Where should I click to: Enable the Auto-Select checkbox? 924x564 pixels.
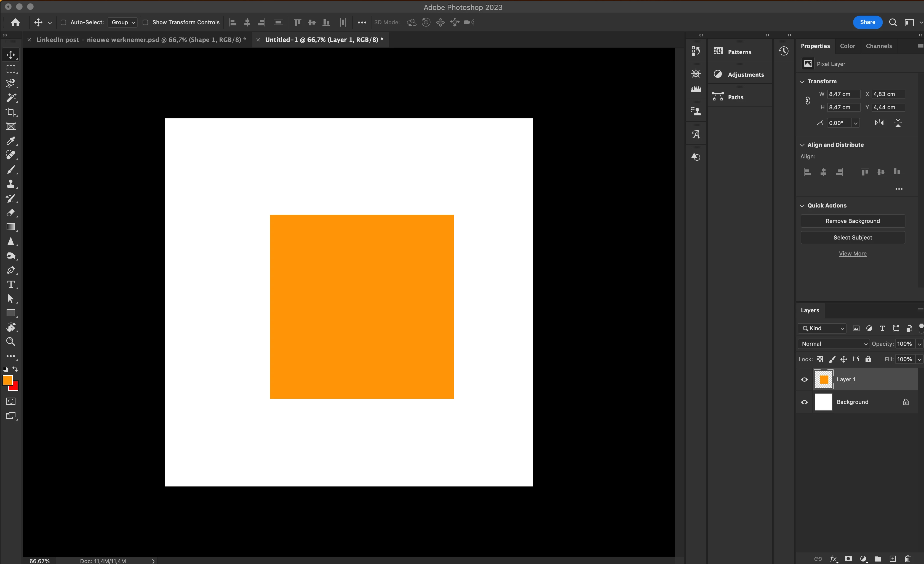pyautogui.click(x=63, y=23)
